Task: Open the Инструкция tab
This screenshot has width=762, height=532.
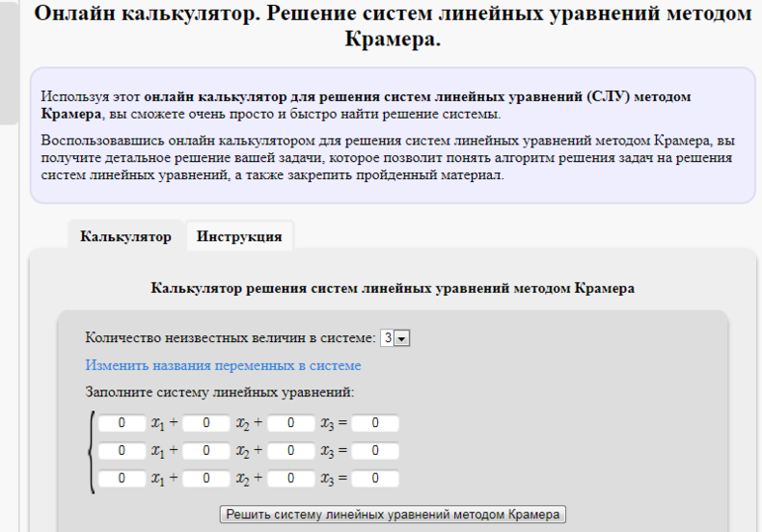Action: [239, 236]
